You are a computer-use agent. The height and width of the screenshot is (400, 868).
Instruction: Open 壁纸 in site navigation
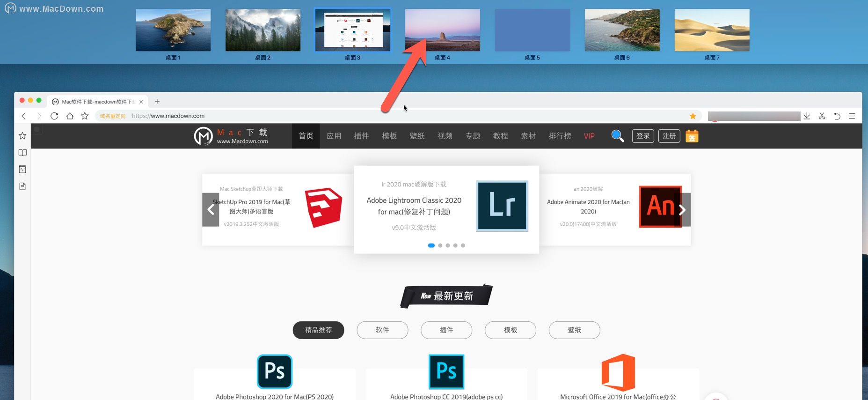[x=417, y=136]
